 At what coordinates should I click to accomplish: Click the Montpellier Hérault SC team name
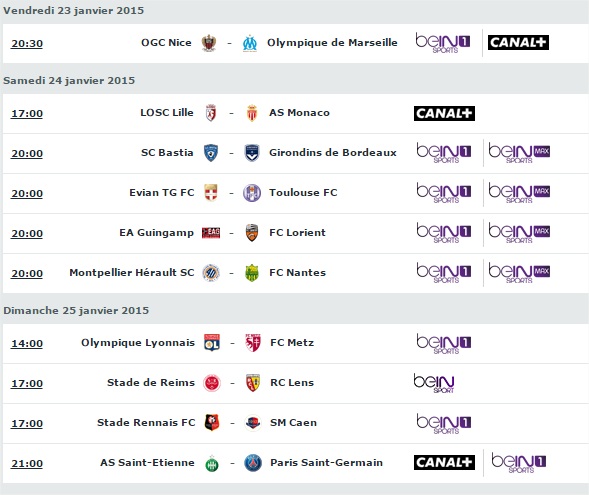[132, 272]
